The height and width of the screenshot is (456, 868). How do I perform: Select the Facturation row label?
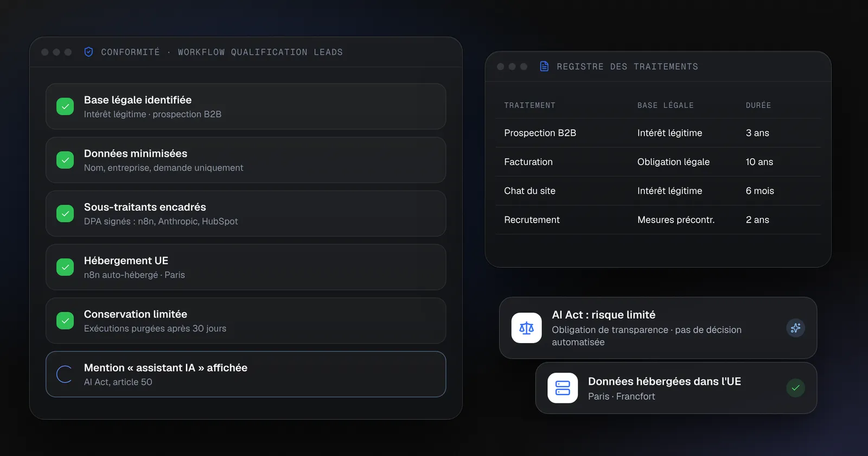tap(528, 162)
